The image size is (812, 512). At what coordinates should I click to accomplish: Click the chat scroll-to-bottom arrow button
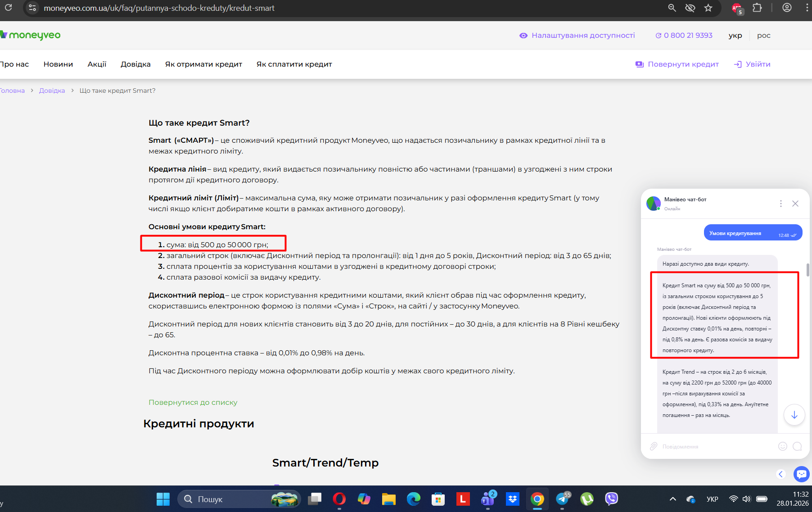(794, 415)
